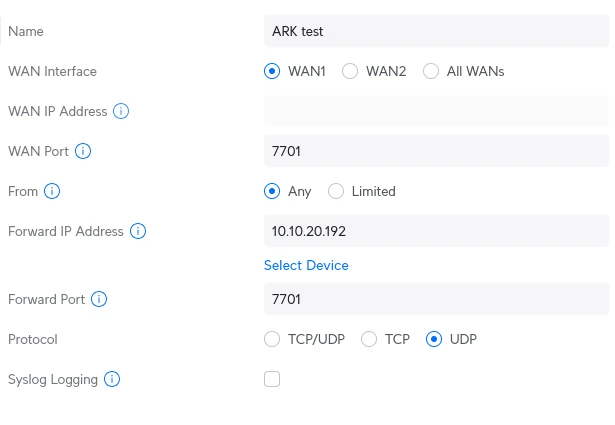Viewport: 615px width, 425px height.
Task: Choose WAN2 as the WAN interface
Action: (x=350, y=71)
